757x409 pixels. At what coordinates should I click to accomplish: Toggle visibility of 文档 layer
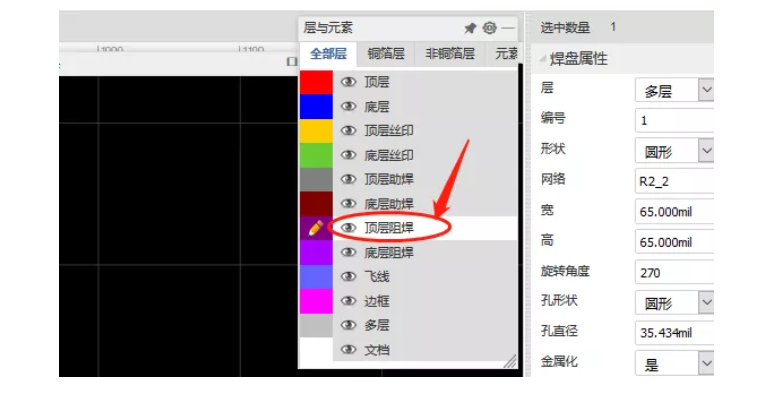click(349, 350)
